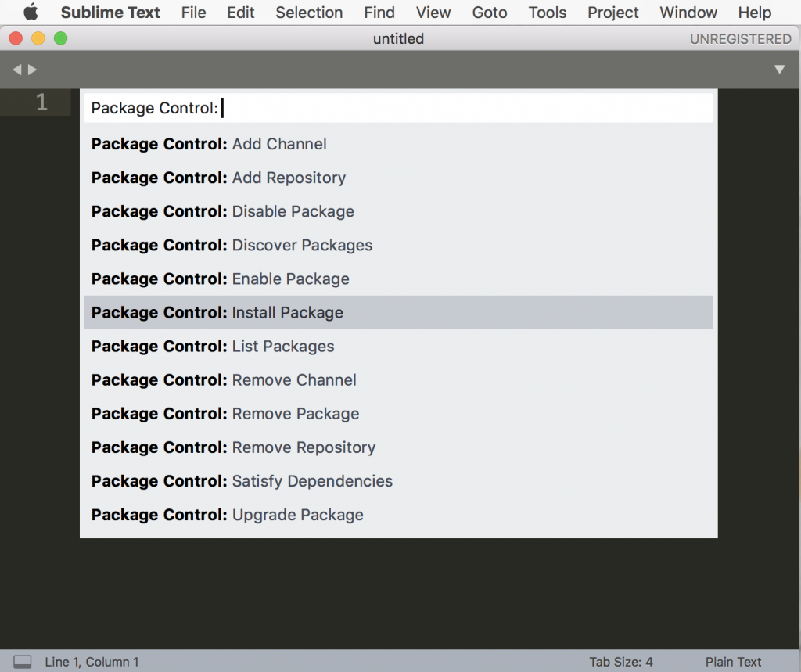Screen dimensions: 801x672
Task: Open the Apple menu
Action: pyautogui.click(x=31, y=13)
